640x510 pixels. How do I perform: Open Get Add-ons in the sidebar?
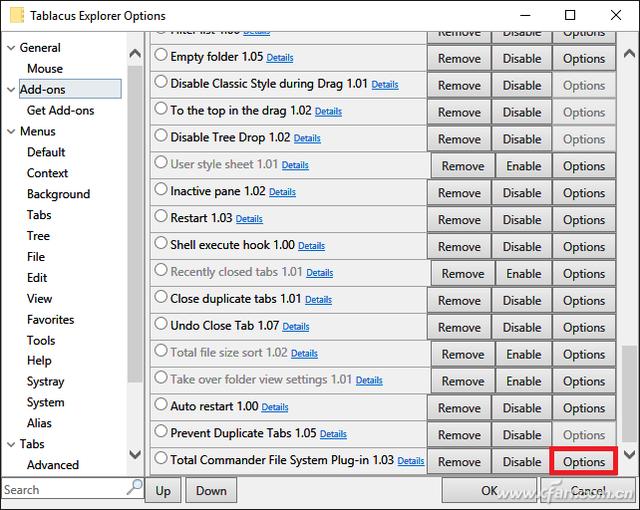click(60, 111)
